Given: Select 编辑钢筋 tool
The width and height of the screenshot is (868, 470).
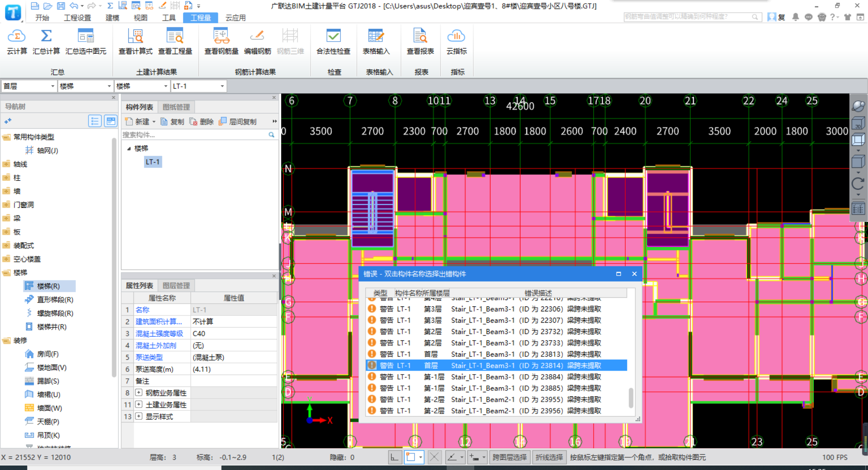Looking at the screenshot, I should click(257, 42).
